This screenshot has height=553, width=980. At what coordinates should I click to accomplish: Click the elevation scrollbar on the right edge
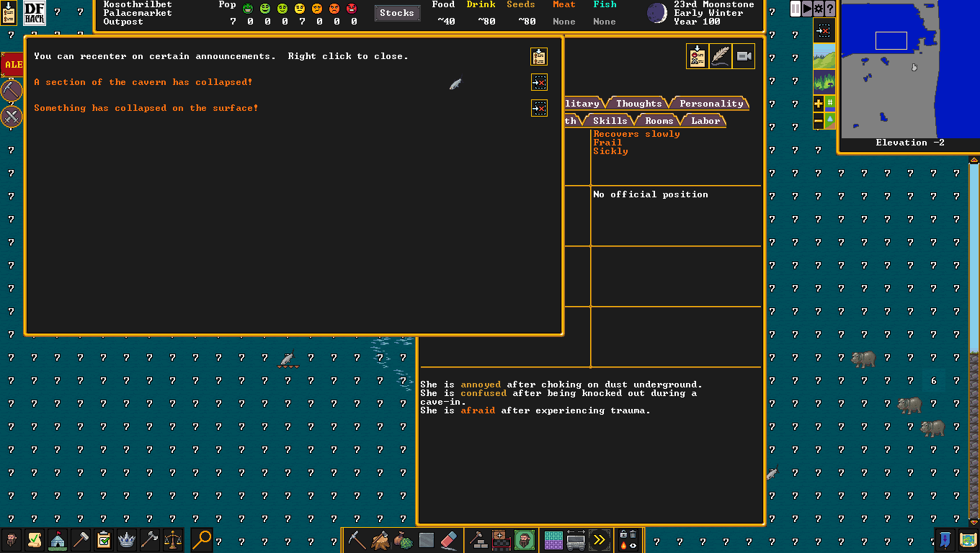click(974, 341)
